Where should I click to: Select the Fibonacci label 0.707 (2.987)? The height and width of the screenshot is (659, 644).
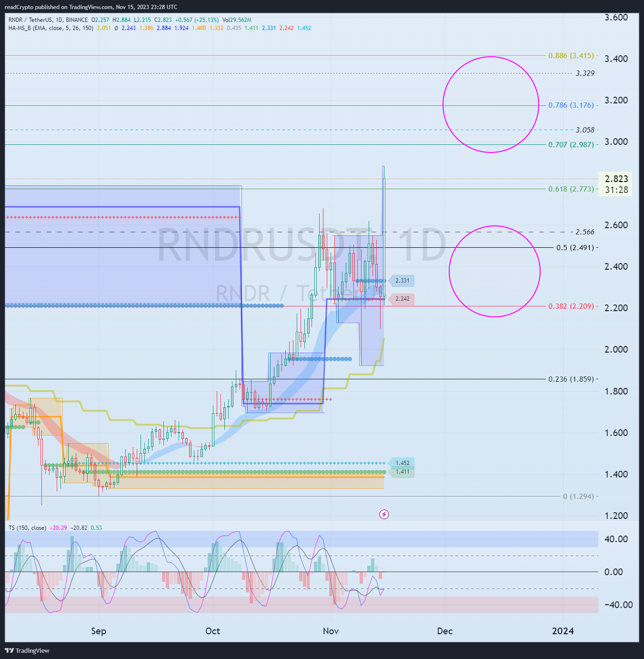tap(571, 145)
